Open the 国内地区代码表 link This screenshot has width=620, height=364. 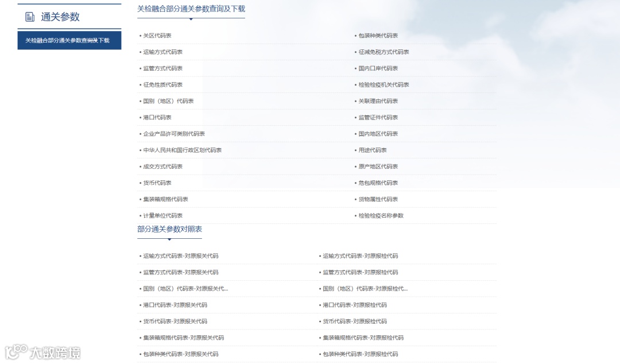click(378, 134)
